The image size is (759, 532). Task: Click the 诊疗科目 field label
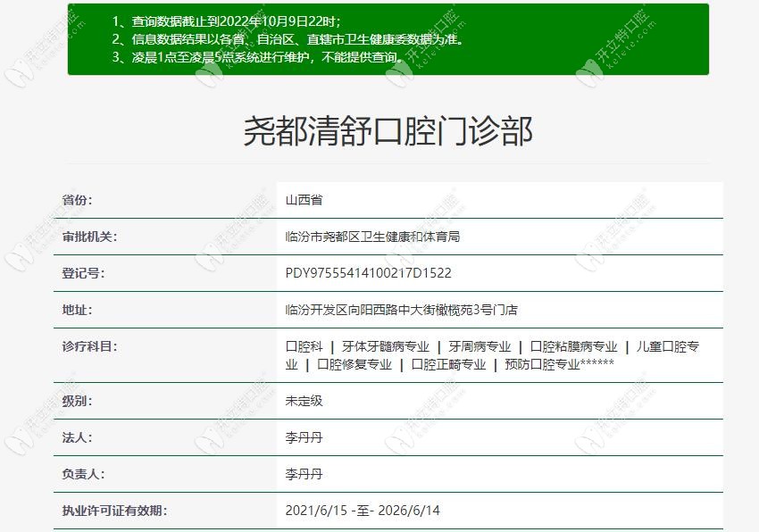click(89, 346)
